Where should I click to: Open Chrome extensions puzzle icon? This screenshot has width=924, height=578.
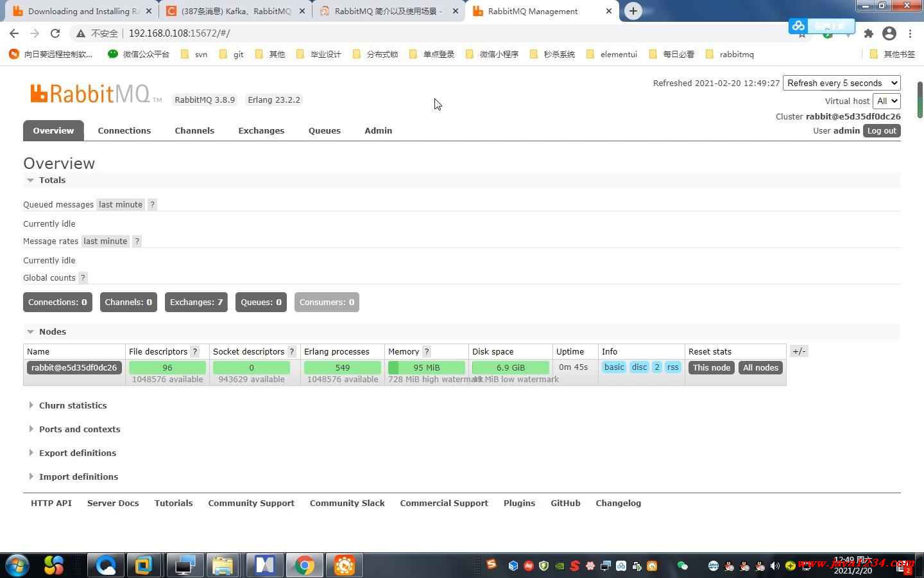(x=869, y=33)
